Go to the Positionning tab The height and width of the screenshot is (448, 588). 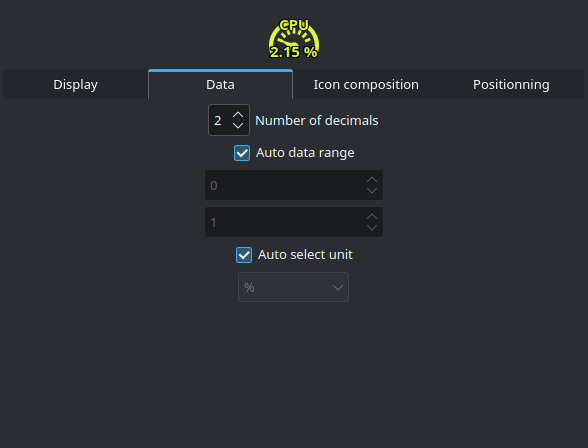[x=511, y=84]
